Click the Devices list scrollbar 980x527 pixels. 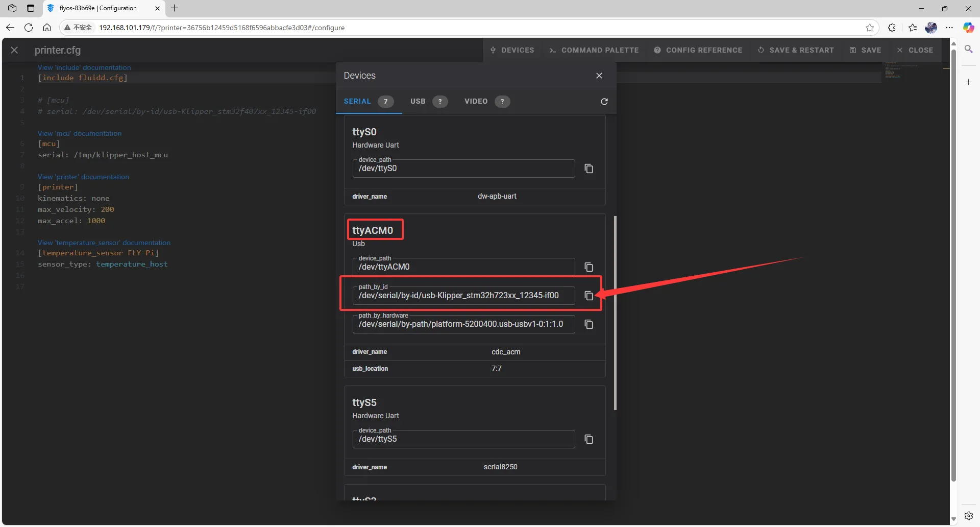[615, 313]
